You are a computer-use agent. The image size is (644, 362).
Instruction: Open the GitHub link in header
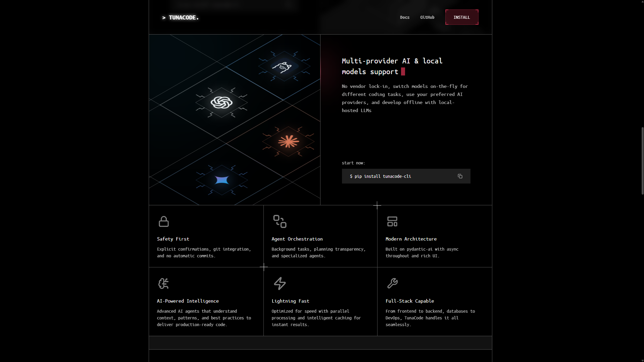[x=427, y=17]
